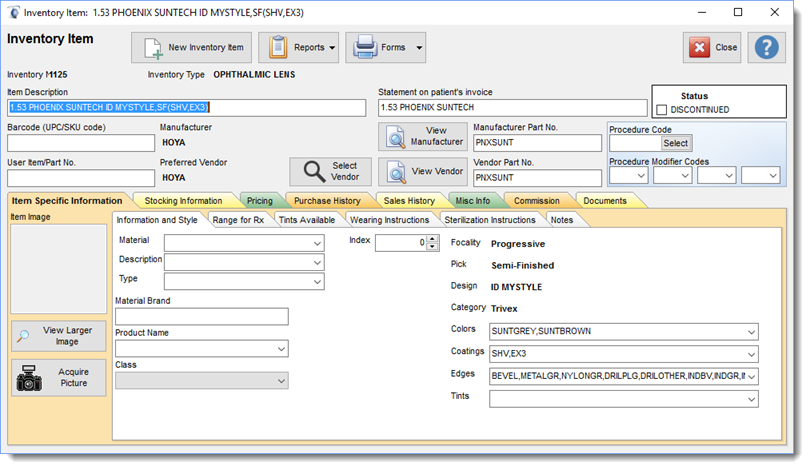Screen dimensions: 809x469
Task: Click the View Manufacturer button
Action: click(423, 136)
